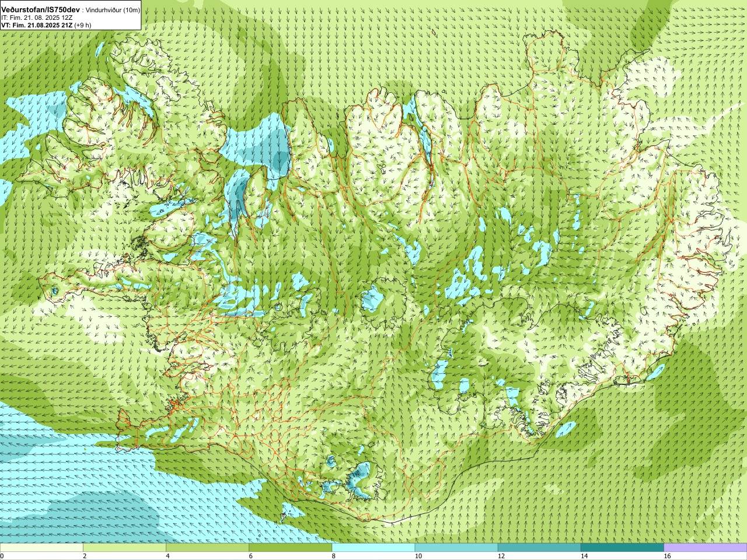This screenshot has height=560, width=747.
Task: Click the dark teal 14–16 legend swatch
Action: coord(622,548)
